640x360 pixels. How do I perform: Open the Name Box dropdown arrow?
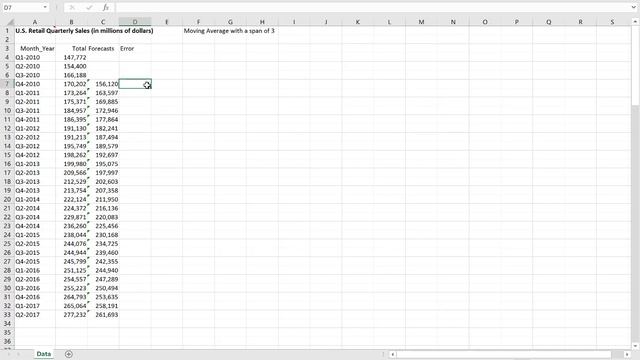tap(45, 7)
